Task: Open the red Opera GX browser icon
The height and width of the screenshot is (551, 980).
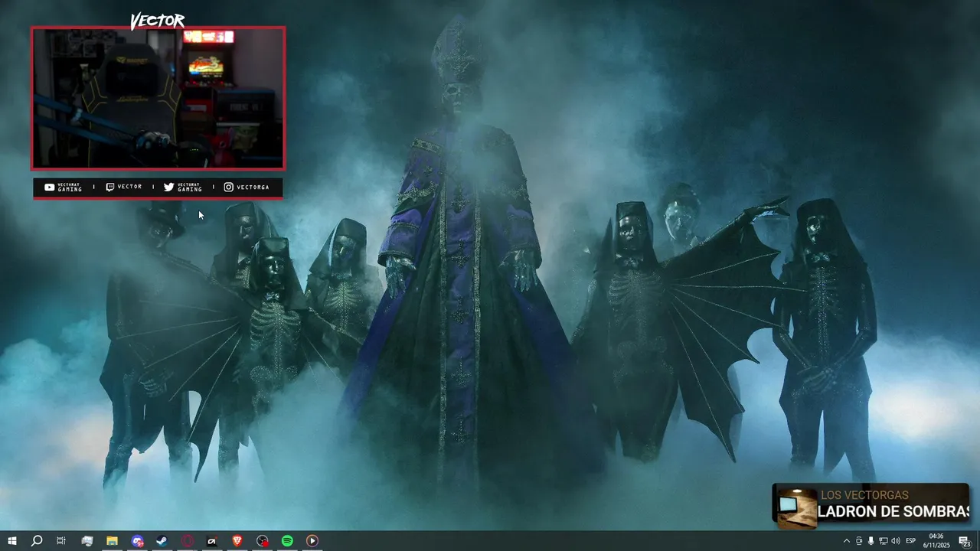Action: point(188,541)
